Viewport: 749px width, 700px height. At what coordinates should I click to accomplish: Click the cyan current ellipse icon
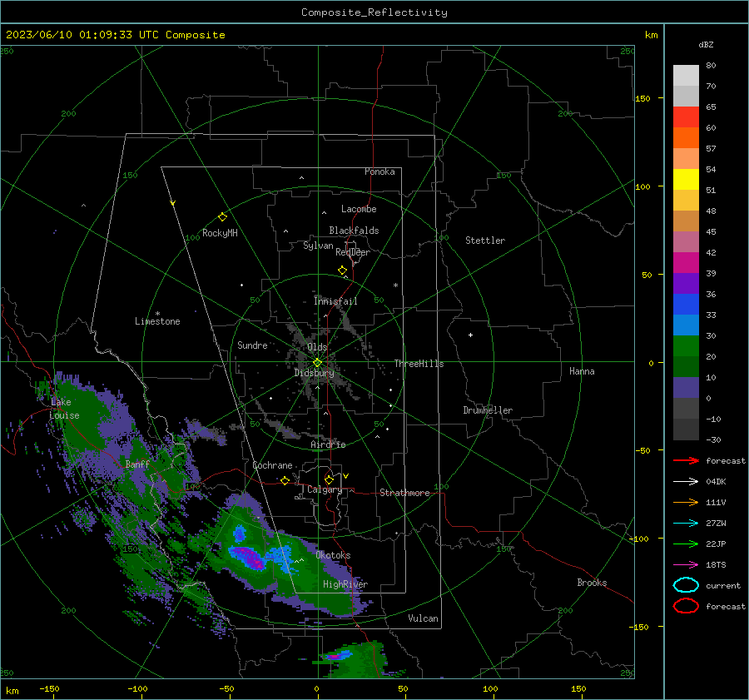point(686,585)
